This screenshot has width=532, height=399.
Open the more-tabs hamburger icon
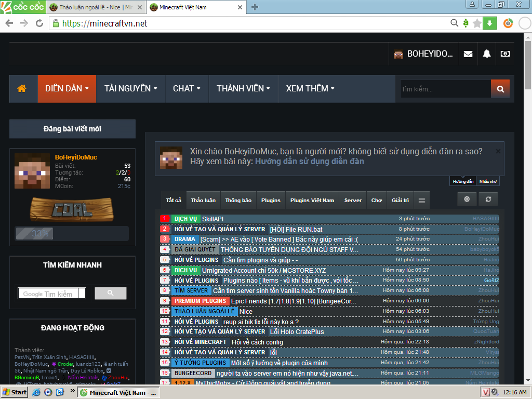422,200
